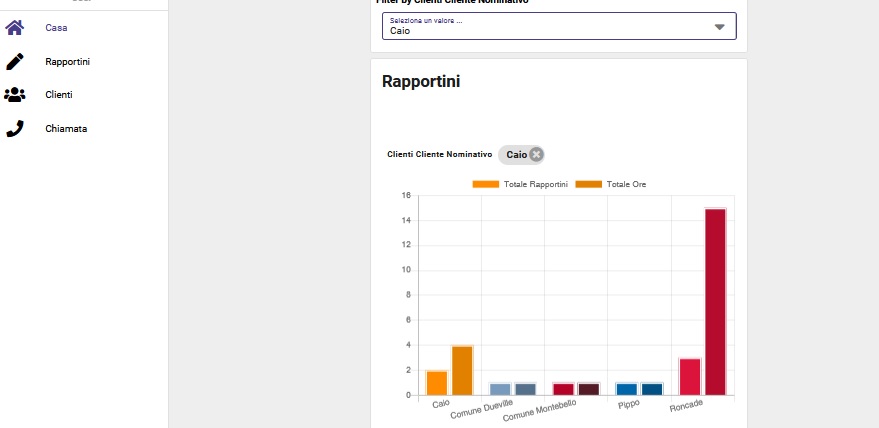Click the darker slate Comune Dueville bar
This screenshot has height=428, width=879.
[x=525, y=389]
